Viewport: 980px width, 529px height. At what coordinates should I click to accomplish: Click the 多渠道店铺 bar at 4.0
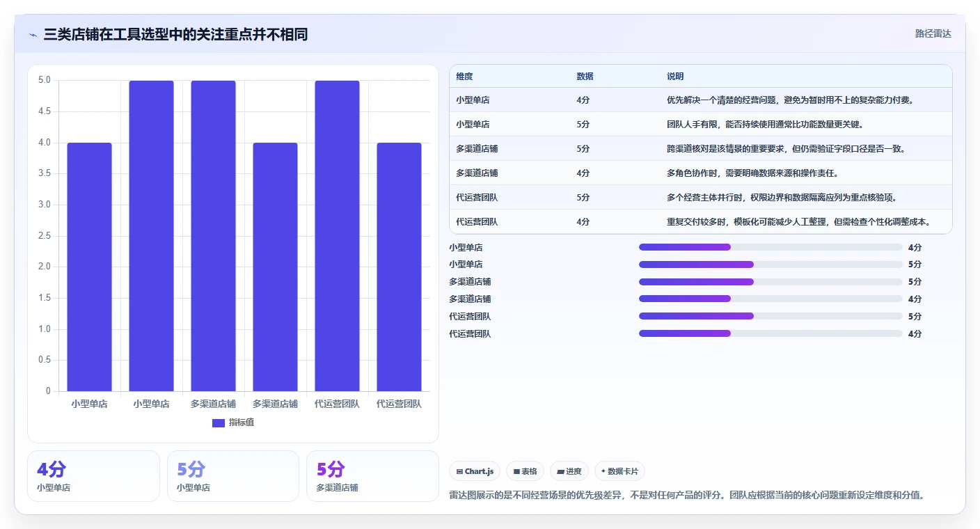[x=276, y=267]
